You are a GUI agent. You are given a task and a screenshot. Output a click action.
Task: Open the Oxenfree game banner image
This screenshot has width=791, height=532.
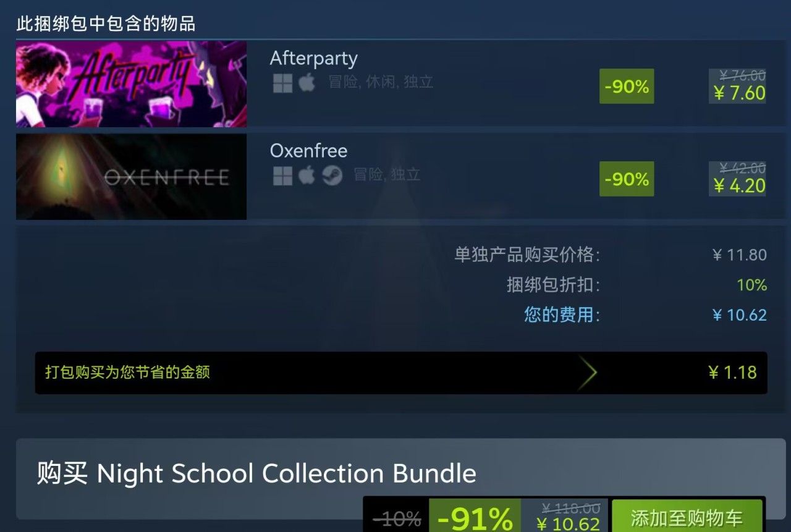coord(131,177)
